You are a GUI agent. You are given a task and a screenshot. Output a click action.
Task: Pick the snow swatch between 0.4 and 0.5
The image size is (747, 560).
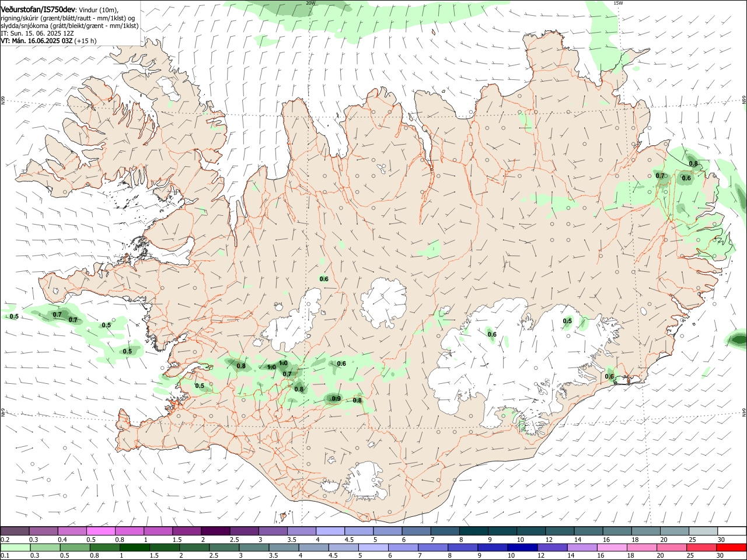pyautogui.click(x=72, y=531)
